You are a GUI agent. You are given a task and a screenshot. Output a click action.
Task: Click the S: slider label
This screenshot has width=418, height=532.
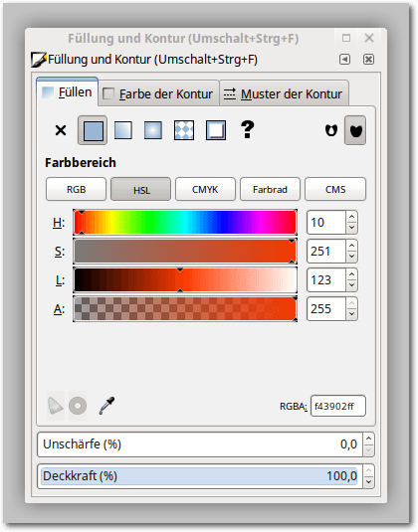tap(60, 252)
